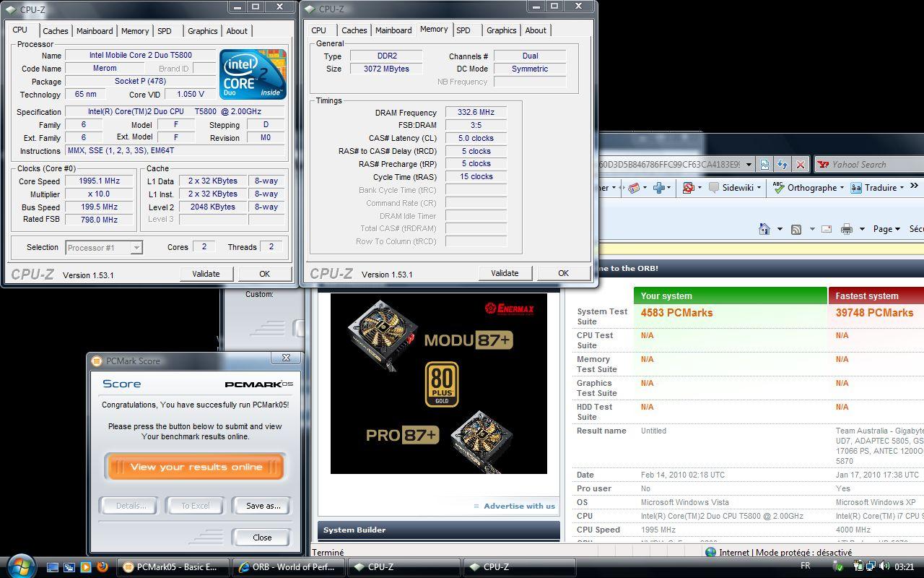Click the RSS feeds icon
Screen dimensions: 924x578
pos(796,230)
